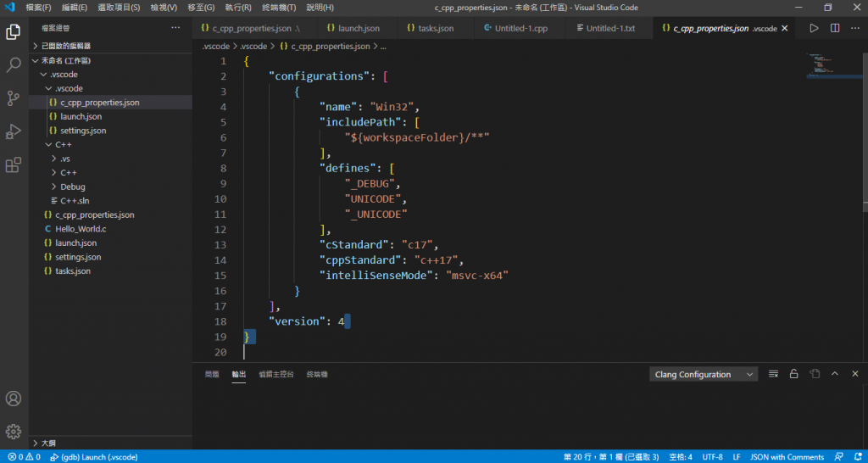Click the "Win32" name value on line 4
The image size is (868, 463).
(x=392, y=107)
